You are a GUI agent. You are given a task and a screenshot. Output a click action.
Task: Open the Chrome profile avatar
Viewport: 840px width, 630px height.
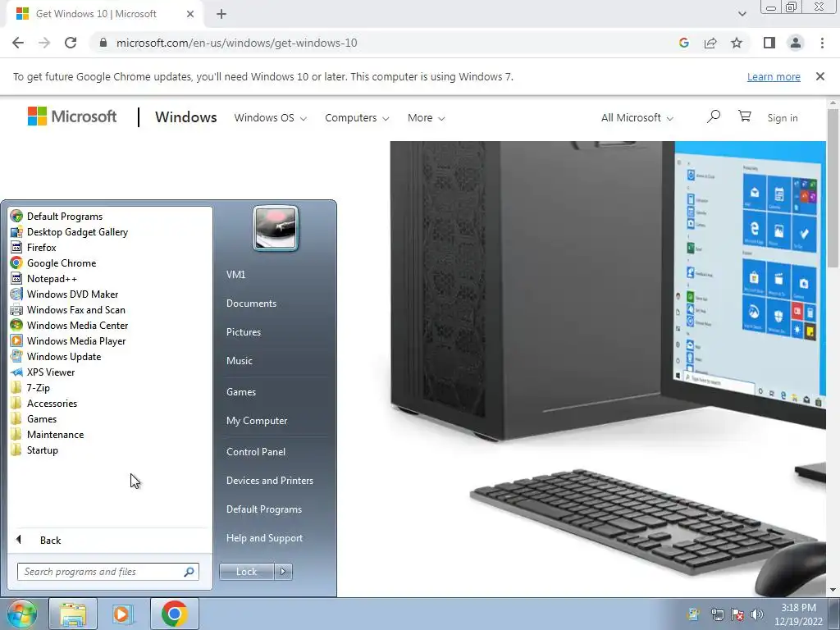pos(796,43)
